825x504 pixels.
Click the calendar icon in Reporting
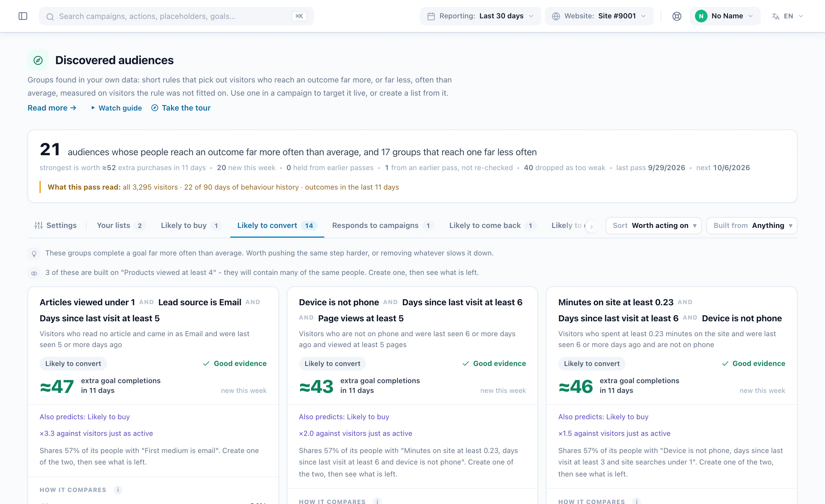click(431, 16)
